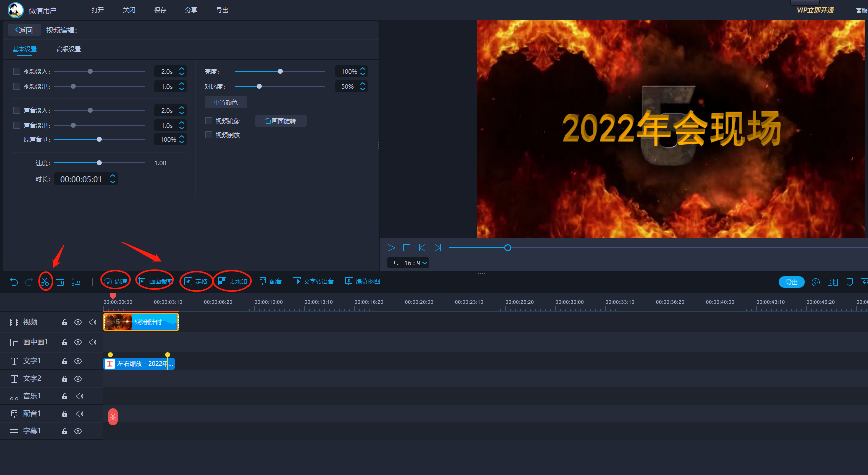Switch to the 高级设置 tab
The height and width of the screenshot is (475, 868).
(x=69, y=49)
